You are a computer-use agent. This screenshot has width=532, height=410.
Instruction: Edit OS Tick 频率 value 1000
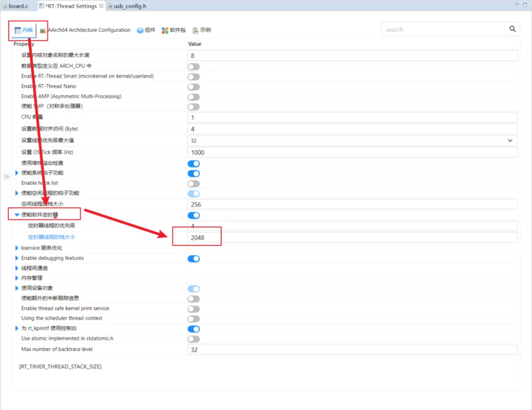(352, 152)
